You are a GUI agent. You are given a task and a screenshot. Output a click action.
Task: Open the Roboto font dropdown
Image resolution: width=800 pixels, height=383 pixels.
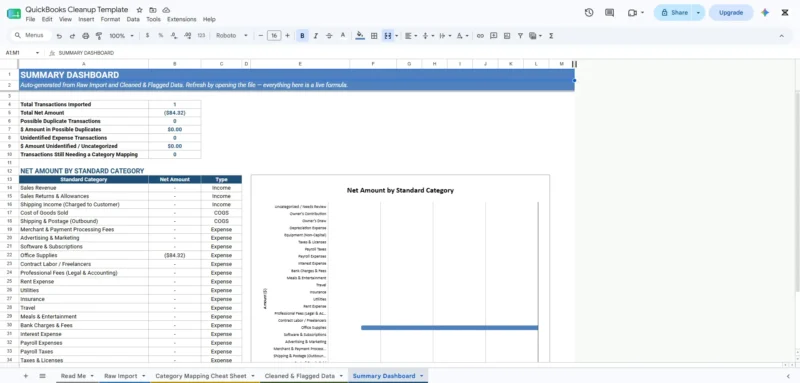pos(232,36)
